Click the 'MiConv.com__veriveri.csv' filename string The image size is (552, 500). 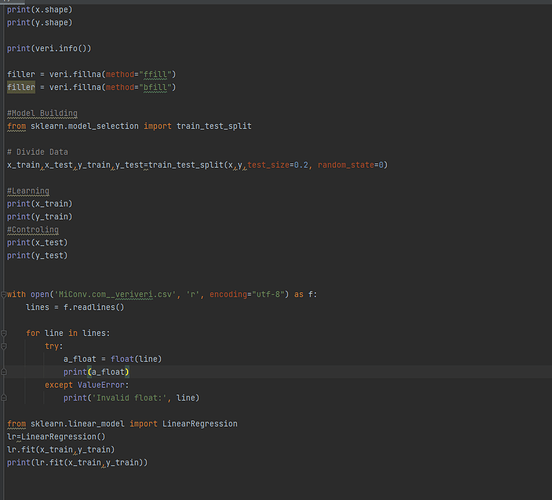tap(115, 294)
